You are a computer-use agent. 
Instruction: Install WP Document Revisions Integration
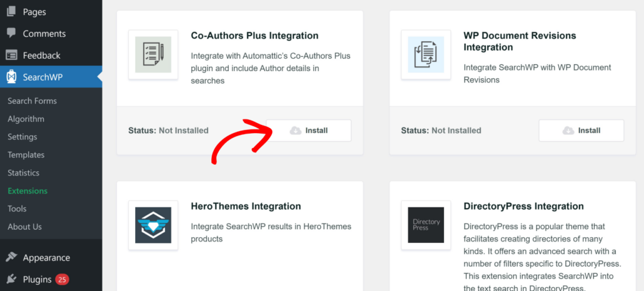tap(581, 131)
